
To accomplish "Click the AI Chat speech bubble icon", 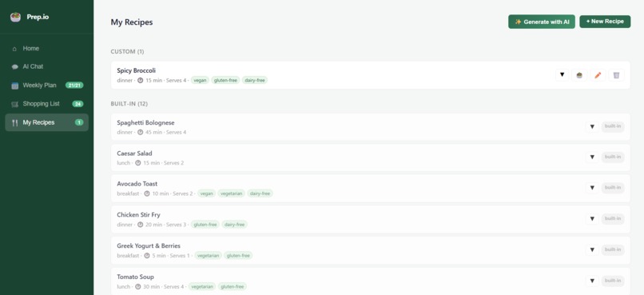I will (15, 67).
